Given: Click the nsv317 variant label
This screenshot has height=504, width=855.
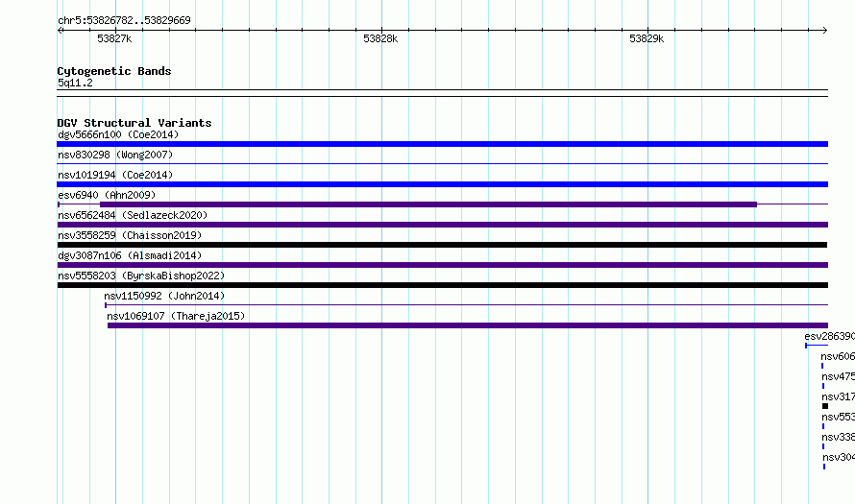Looking at the screenshot, I should [x=838, y=396].
